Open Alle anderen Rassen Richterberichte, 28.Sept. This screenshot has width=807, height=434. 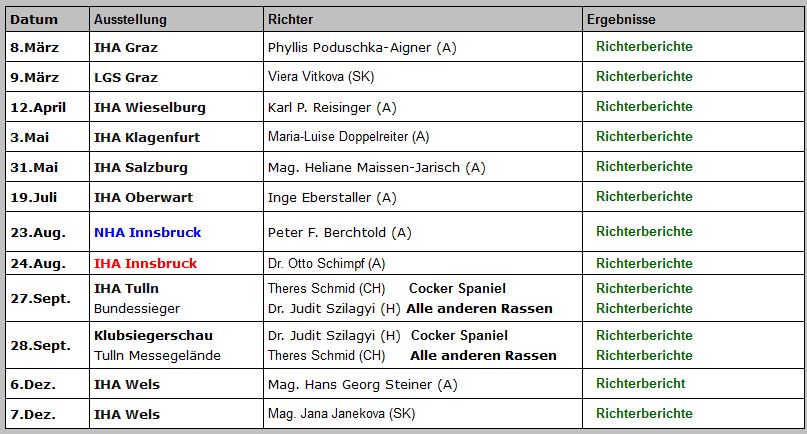(x=644, y=355)
